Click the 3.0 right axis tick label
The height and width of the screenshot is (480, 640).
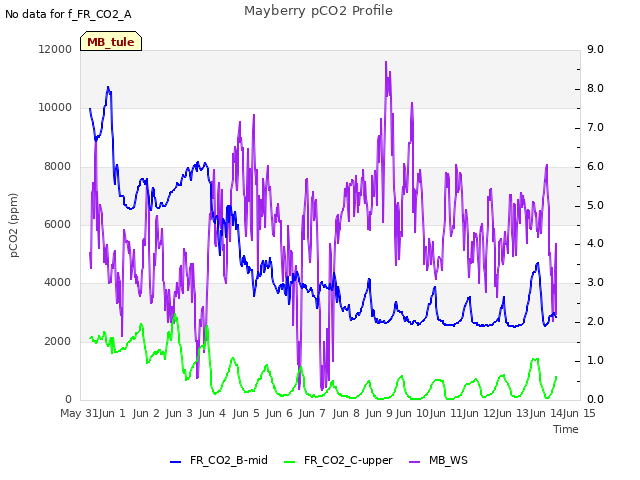pos(595,282)
